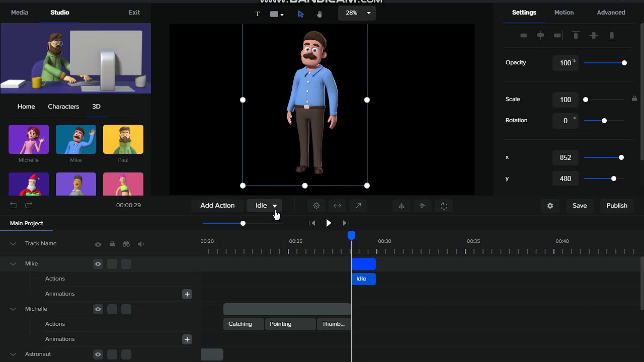644x362 pixels.
Task: Toggle lock icon in Track Name header
Action: 112,244
